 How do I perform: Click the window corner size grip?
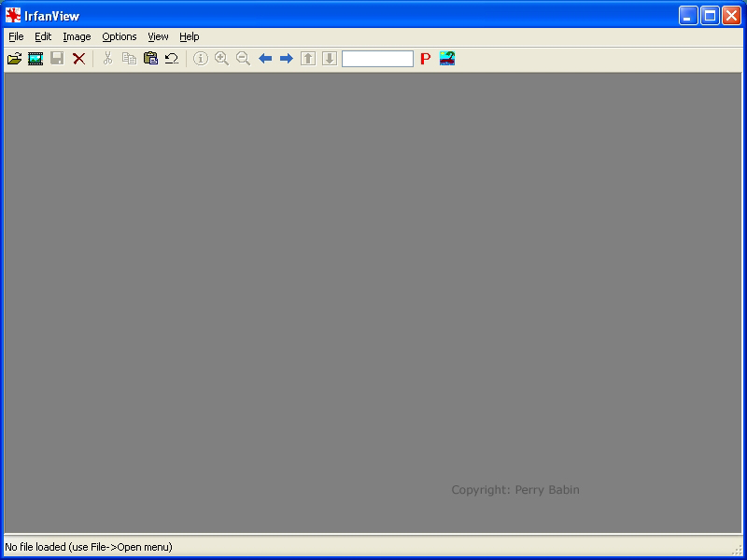[738, 550]
